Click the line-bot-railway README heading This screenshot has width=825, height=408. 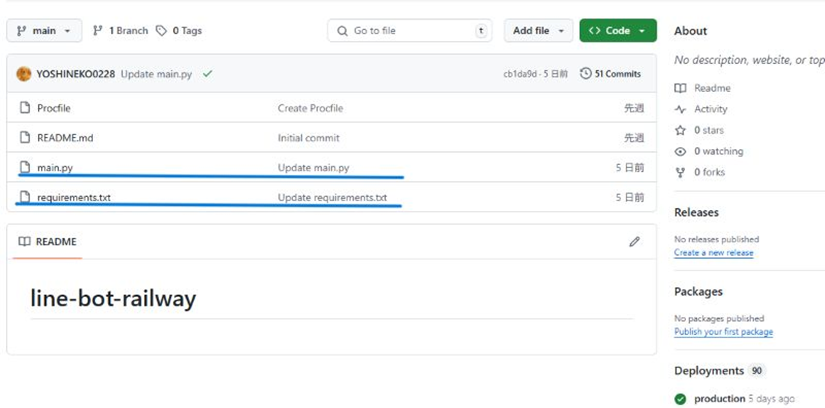pos(113,298)
